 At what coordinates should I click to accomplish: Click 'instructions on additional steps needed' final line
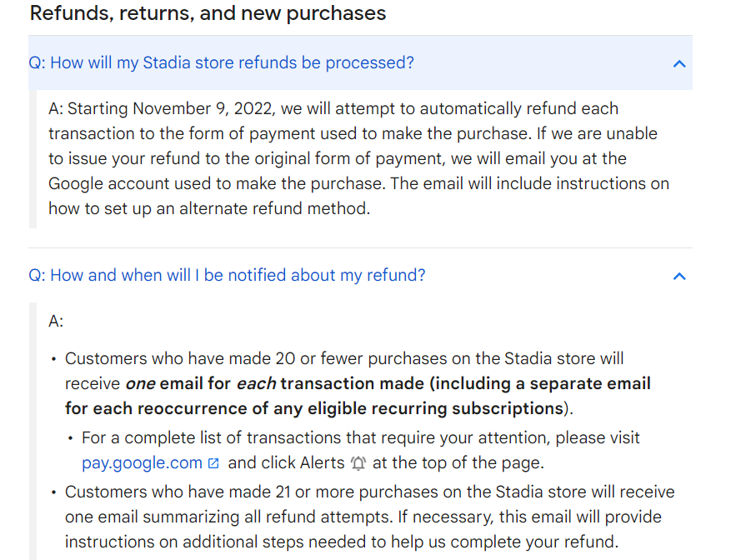(342, 542)
